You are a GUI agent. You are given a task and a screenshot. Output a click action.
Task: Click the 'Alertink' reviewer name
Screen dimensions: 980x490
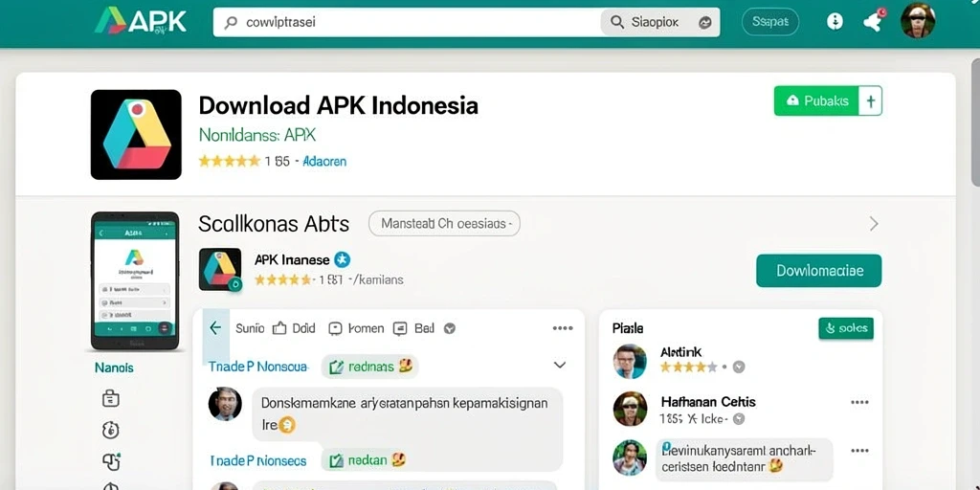click(680, 352)
